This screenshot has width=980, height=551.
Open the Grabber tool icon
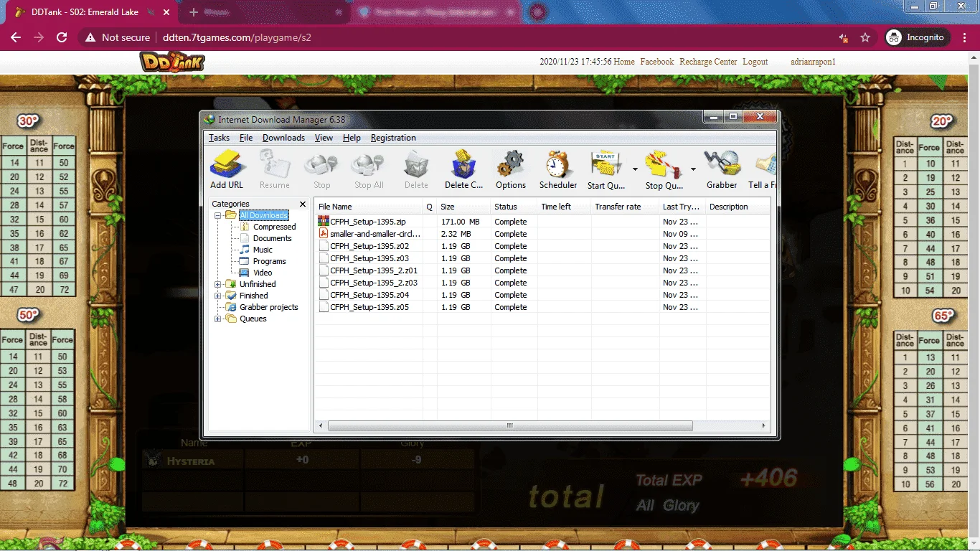coord(722,170)
